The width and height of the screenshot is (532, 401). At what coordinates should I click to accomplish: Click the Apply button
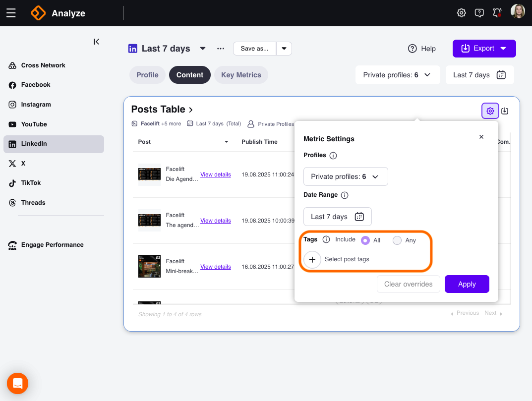[x=467, y=284]
